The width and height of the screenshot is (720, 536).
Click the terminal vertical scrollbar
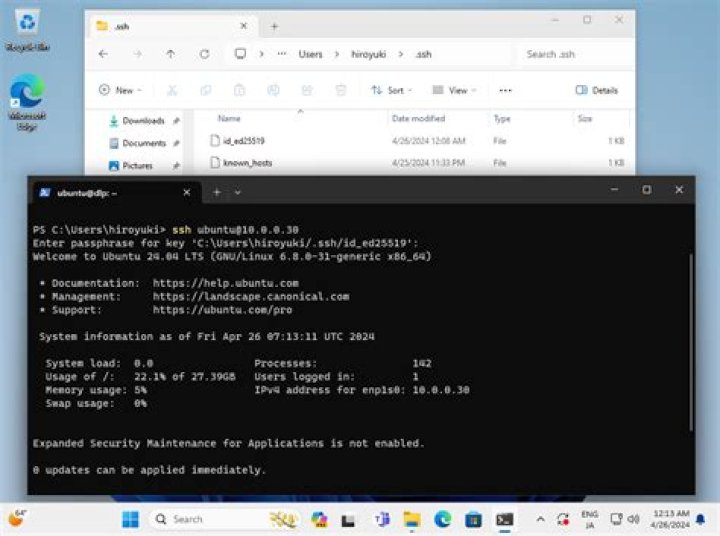click(x=691, y=342)
